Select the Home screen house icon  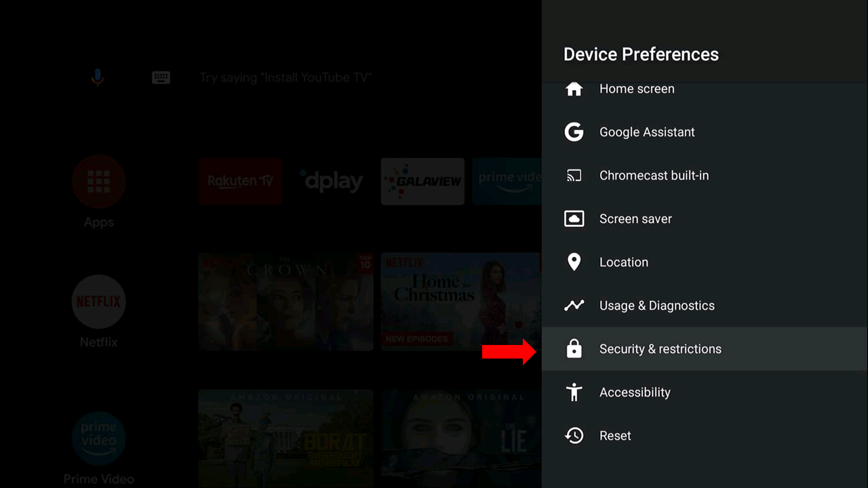click(x=574, y=89)
